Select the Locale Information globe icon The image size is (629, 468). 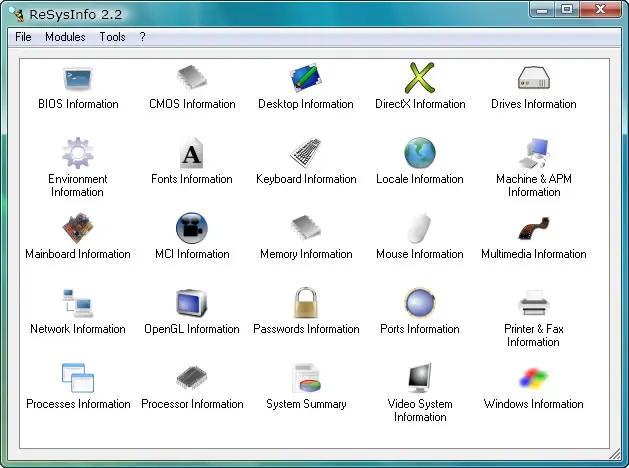tap(420, 153)
